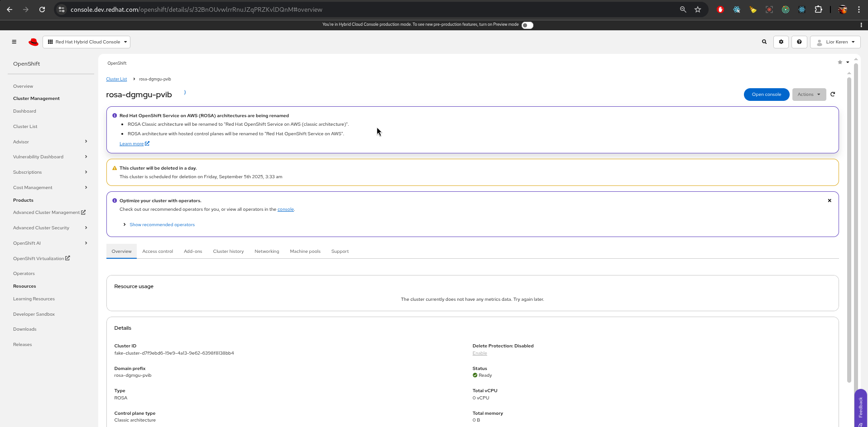
Task: Dismiss the Optimize your cluster alert
Action: tap(830, 201)
